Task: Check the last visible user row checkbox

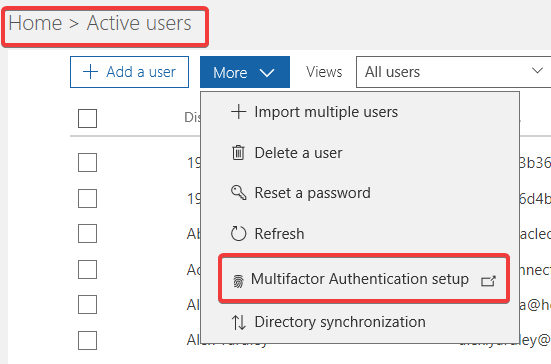Action: [x=87, y=340]
